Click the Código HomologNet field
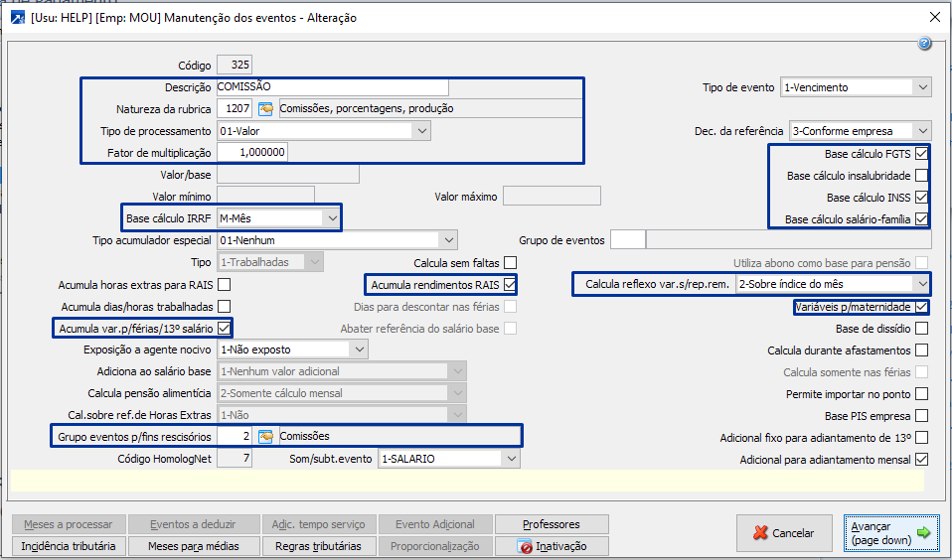 235,458
